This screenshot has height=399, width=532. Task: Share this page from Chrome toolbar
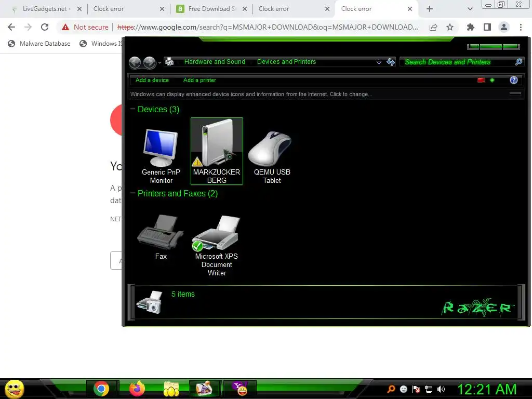pyautogui.click(x=433, y=27)
